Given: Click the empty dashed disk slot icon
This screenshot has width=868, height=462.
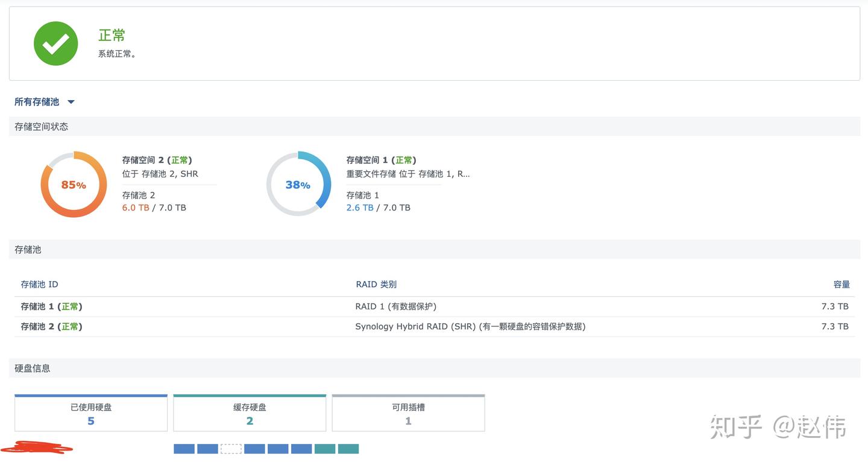Looking at the screenshot, I should point(231,449).
